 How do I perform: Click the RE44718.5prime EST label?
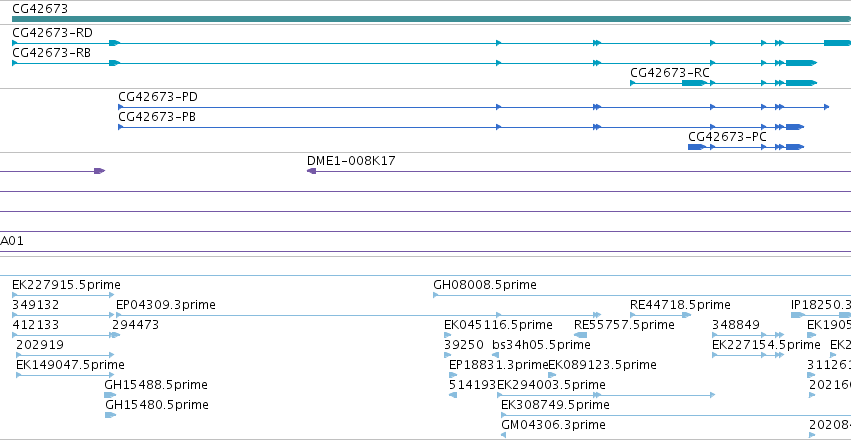coord(681,305)
